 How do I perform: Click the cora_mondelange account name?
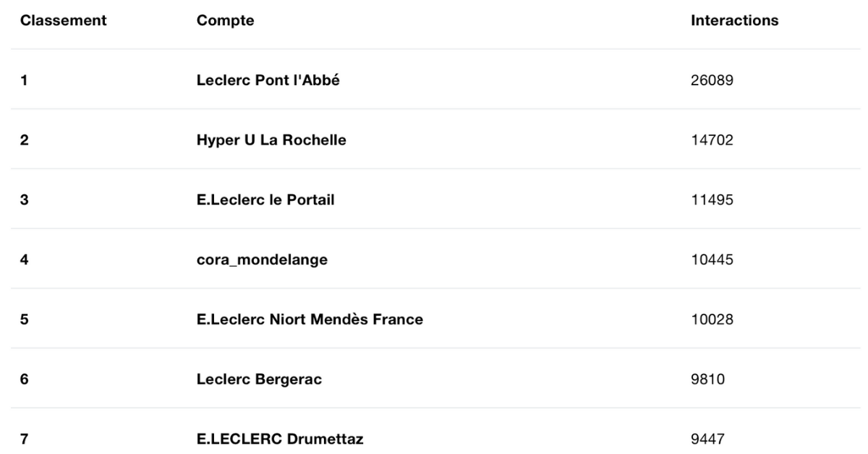coord(262,260)
